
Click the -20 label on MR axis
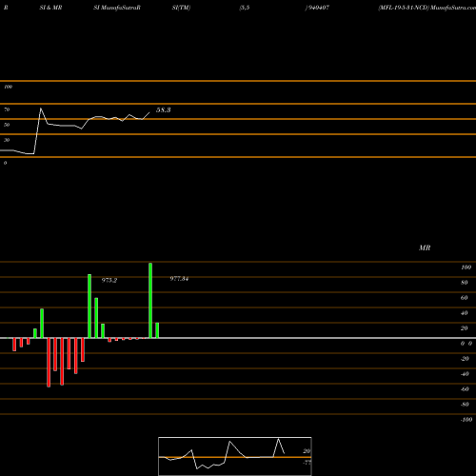[465, 359]
